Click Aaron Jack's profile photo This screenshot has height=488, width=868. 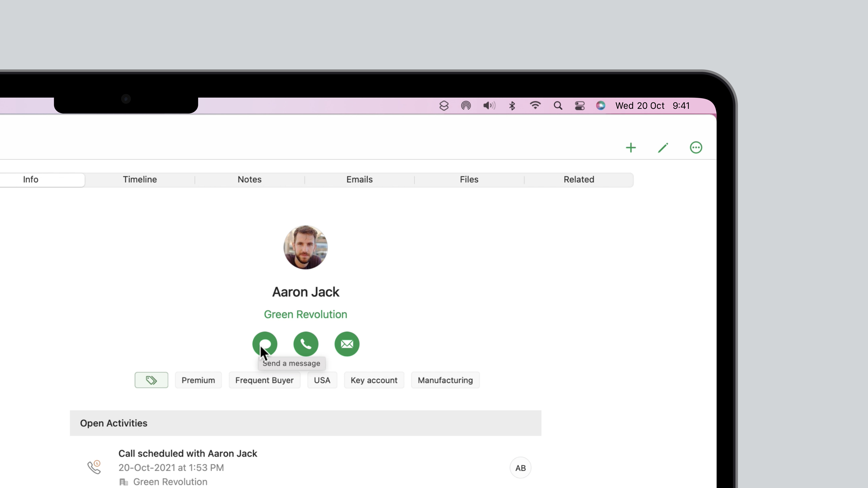tap(305, 247)
